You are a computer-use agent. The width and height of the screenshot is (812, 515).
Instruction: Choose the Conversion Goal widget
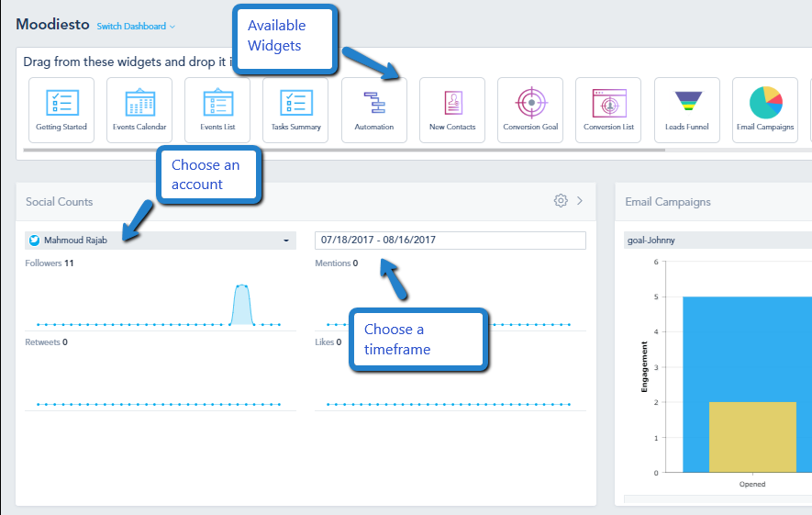tap(530, 110)
